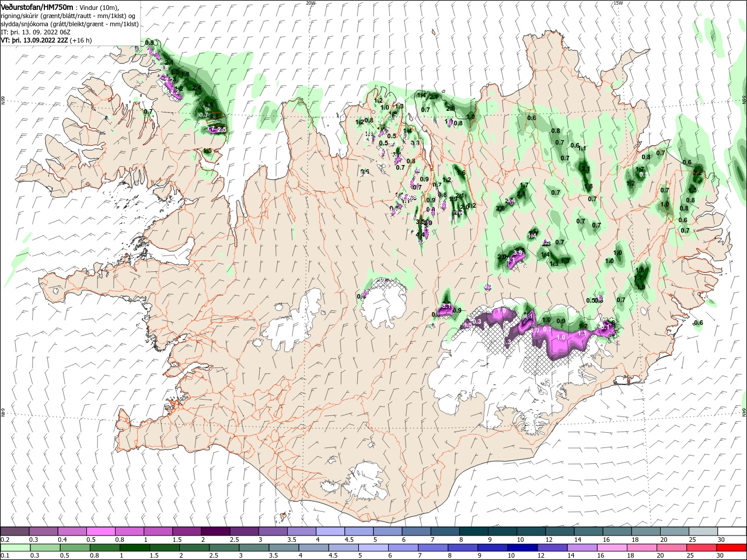Click the white 4.1 snowfall value
Screen dimensions: 747x560
click(x=511, y=260)
